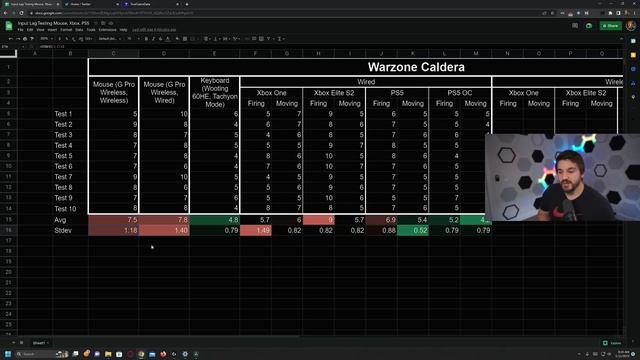Click the insert chart icon
Image resolution: width=640 pixels, height=360 pixels.
[261, 39]
